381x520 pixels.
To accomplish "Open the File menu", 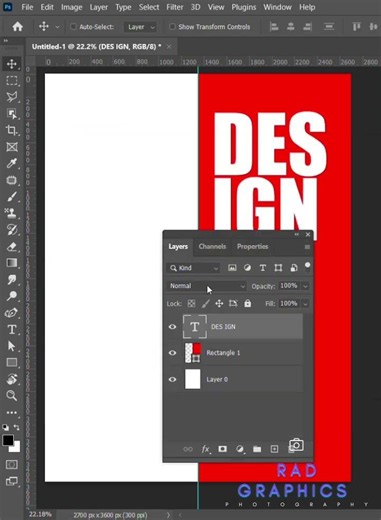I will point(27,7).
